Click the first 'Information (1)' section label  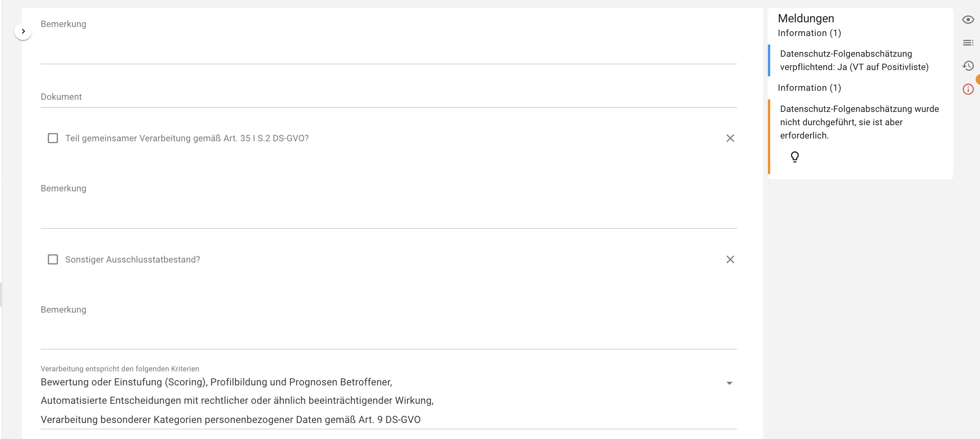pyautogui.click(x=809, y=33)
